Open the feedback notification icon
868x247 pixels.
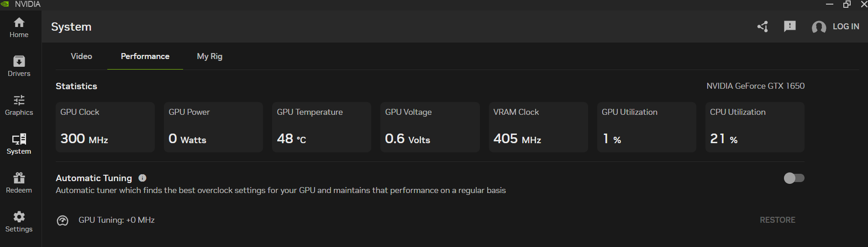[790, 27]
